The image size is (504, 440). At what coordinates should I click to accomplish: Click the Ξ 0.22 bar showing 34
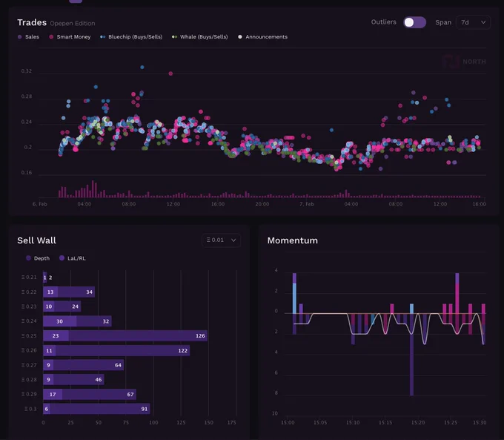76,292
